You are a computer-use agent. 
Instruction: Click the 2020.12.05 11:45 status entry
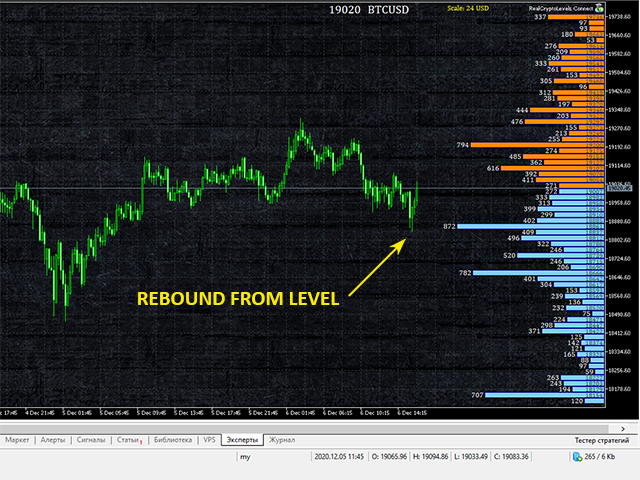(x=339, y=457)
